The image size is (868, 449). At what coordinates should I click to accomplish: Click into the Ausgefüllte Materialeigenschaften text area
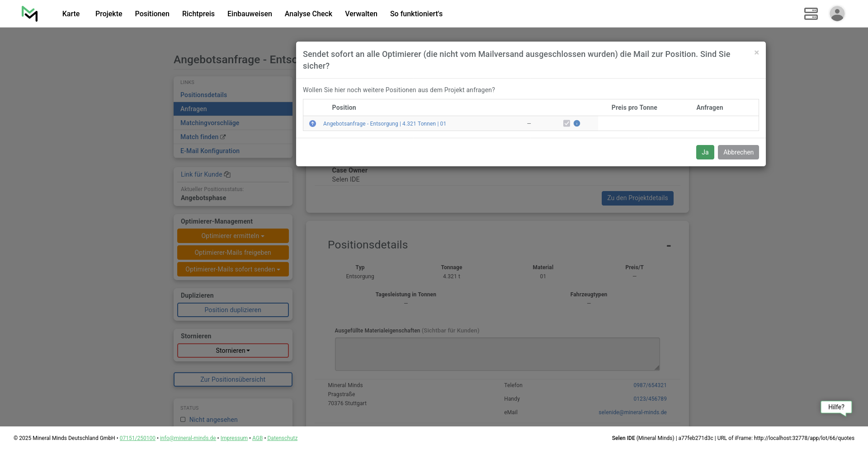497,354
